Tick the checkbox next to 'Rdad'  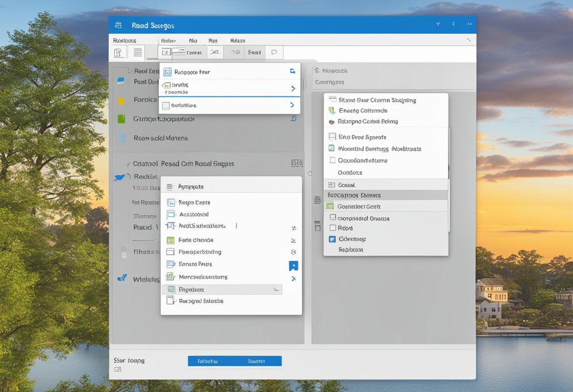333,228
